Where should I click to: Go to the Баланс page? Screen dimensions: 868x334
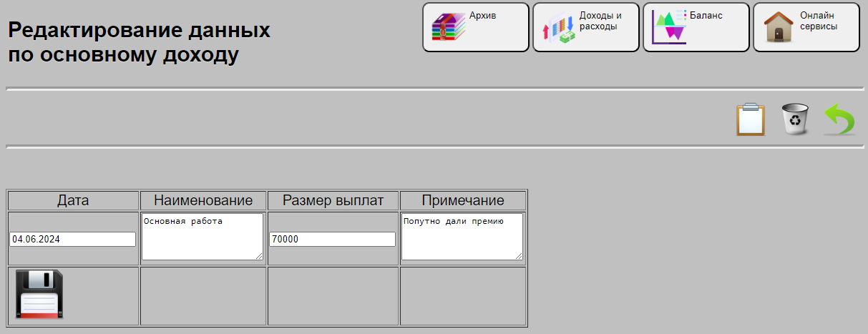point(696,27)
